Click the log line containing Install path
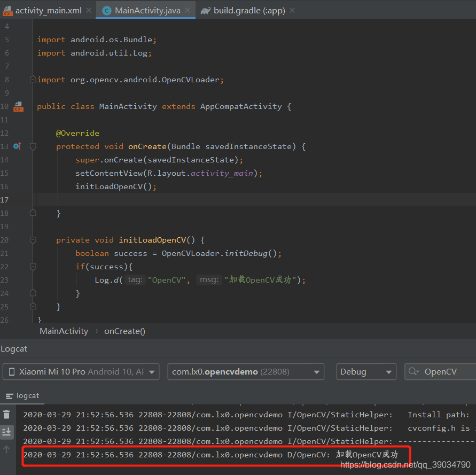Screen dimensions: 476x475 pos(246,415)
